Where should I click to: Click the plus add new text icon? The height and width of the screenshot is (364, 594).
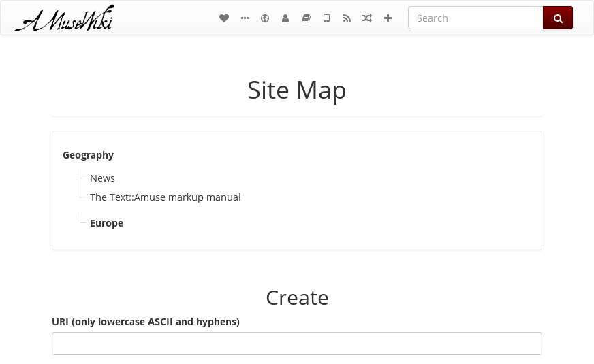pyautogui.click(x=388, y=18)
